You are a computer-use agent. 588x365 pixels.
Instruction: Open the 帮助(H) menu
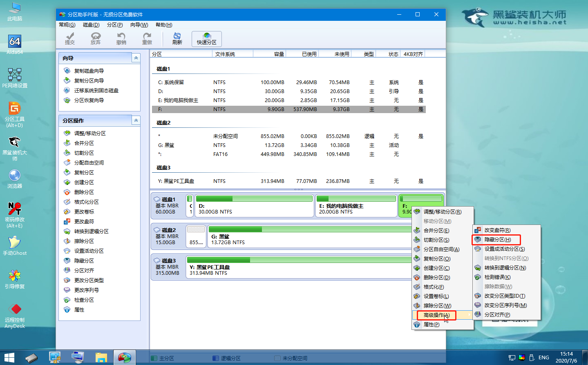coord(164,25)
